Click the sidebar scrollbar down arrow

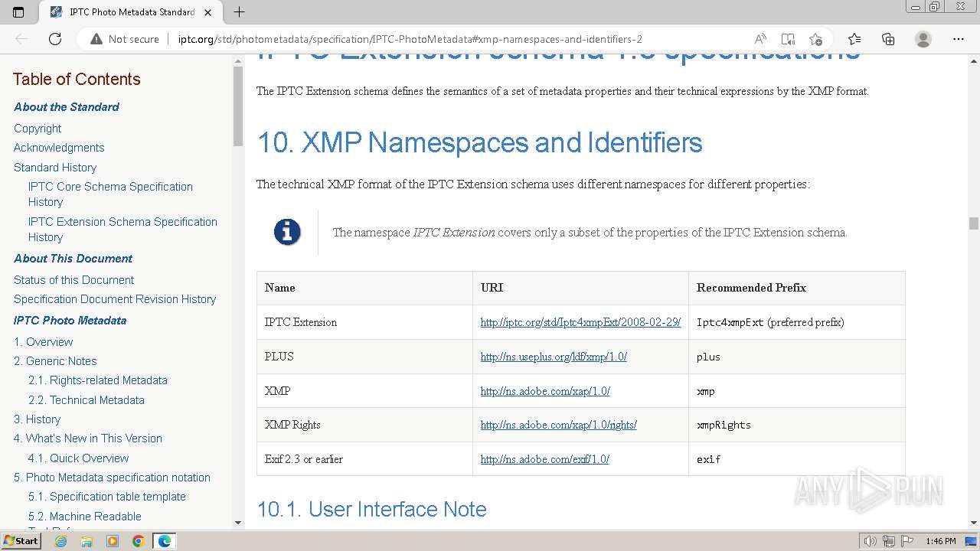[238, 523]
